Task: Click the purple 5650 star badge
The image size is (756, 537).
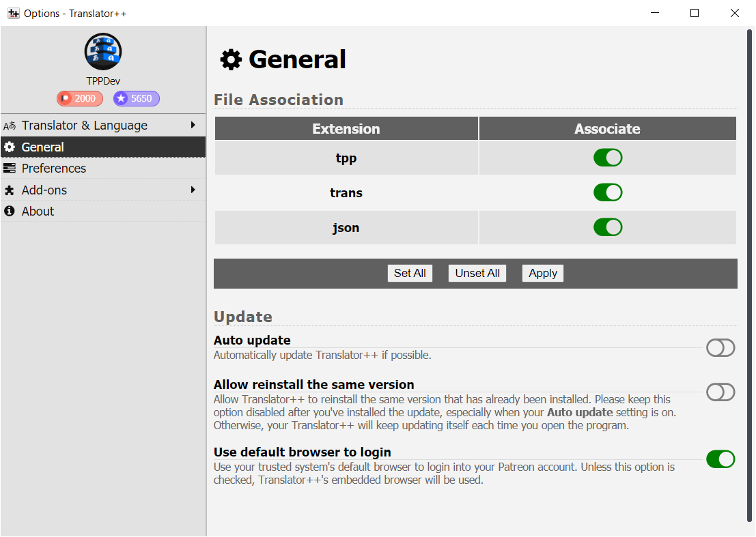Action: click(x=137, y=98)
